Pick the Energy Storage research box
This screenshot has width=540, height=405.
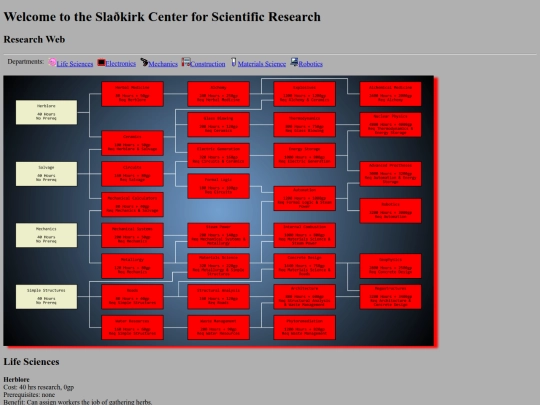coord(304,155)
